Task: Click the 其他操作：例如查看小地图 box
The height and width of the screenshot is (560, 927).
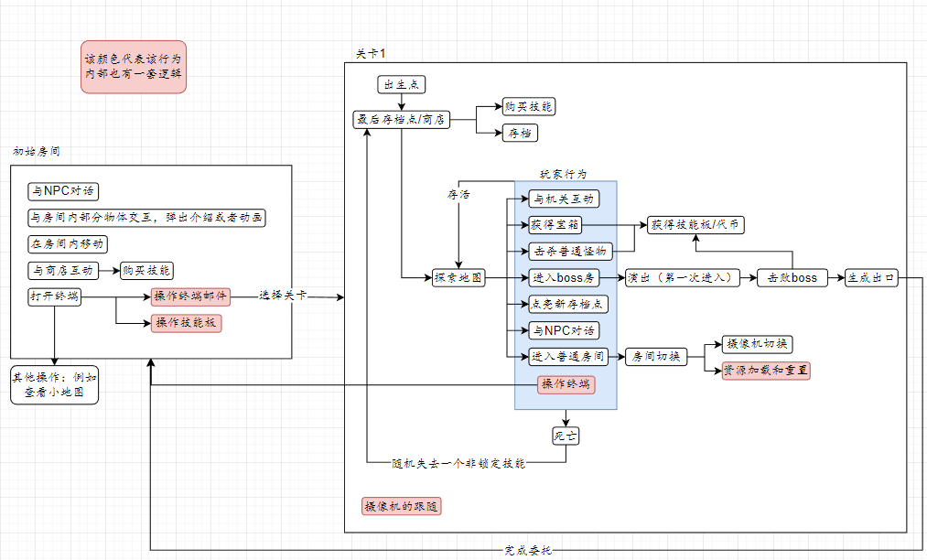Action: click(54, 385)
